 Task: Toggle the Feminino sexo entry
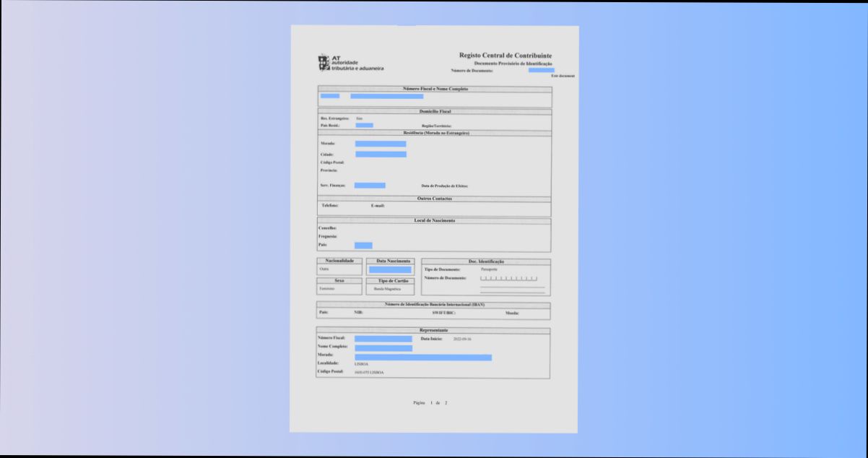pos(326,288)
